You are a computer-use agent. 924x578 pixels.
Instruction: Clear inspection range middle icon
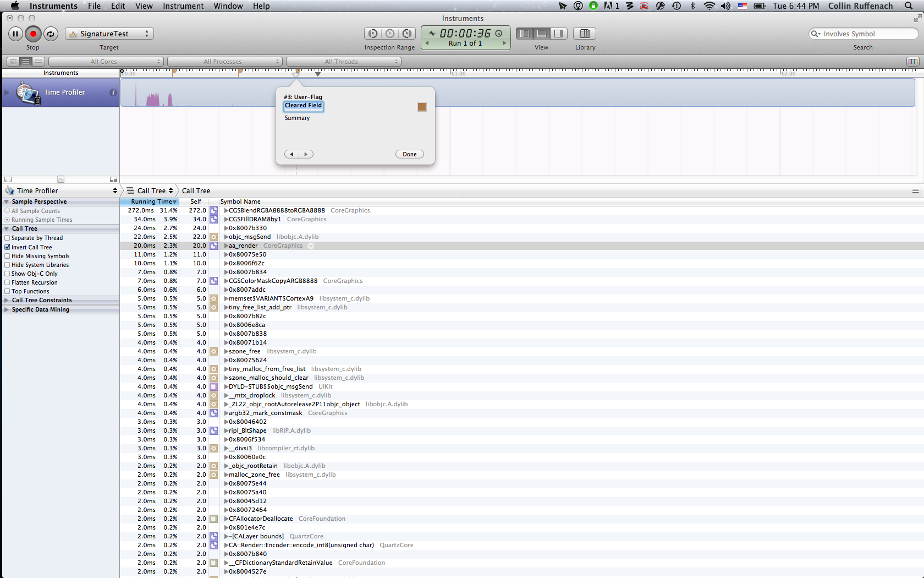coord(390,34)
